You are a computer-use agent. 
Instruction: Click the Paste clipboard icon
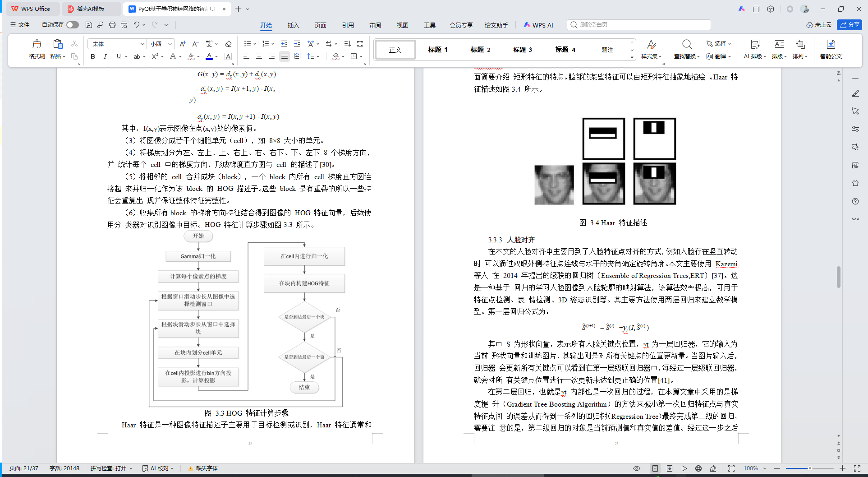coord(58,44)
